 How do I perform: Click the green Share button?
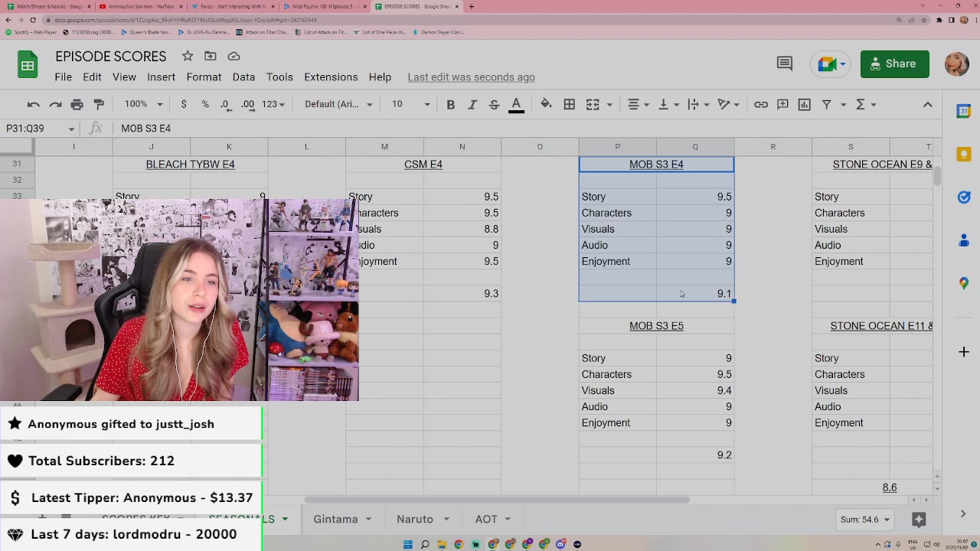coord(894,64)
